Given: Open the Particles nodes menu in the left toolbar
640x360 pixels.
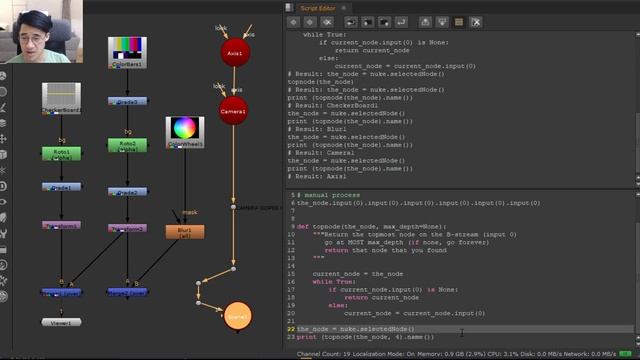Looking at the screenshot, I should click(x=3, y=170).
